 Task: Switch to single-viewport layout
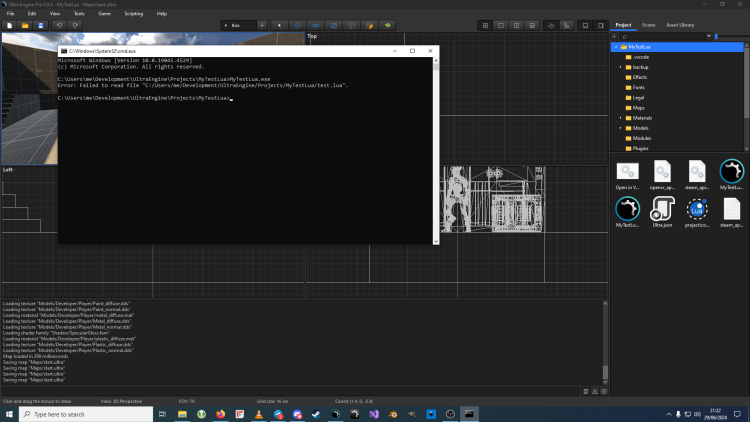(501, 25)
